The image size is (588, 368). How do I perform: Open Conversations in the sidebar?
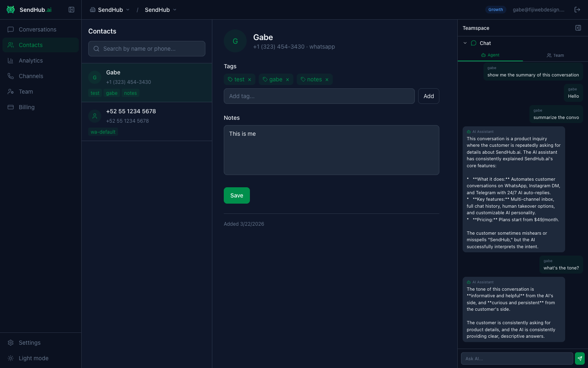[40, 29]
